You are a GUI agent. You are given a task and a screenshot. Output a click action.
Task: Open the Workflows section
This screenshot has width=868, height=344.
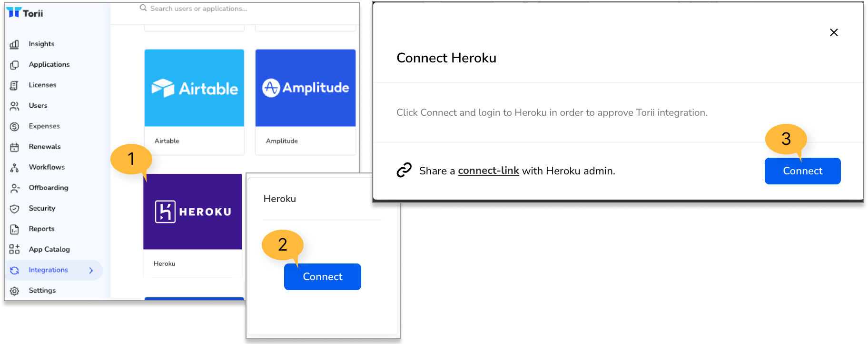point(46,167)
